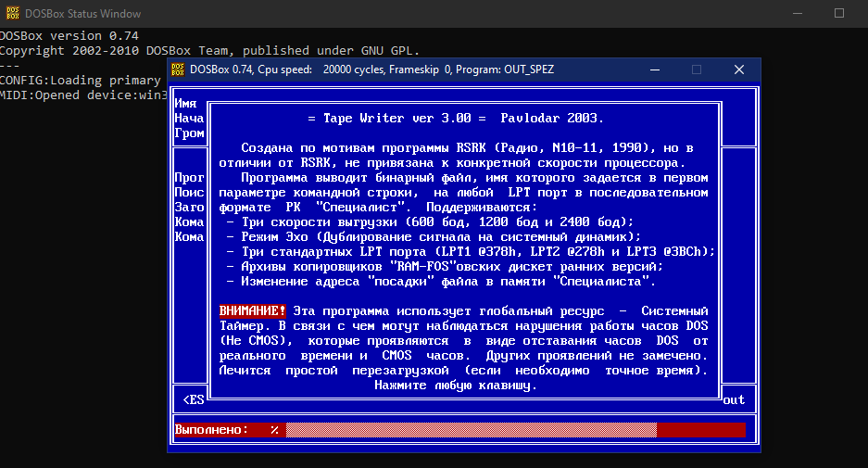Click the disabled maximize button of the DOSBox OUT_SPEZ window
Image resolution: width=868 pixels, height=468 pixels.
[697, 70]
